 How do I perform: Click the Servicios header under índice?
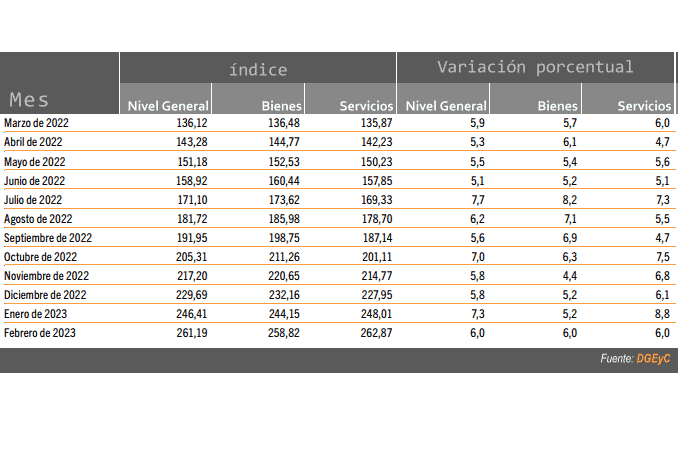366,106
